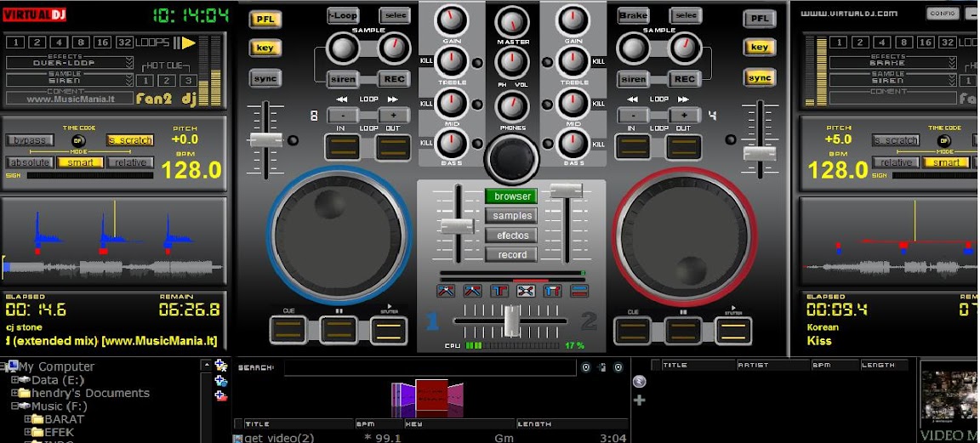Click the search field in the browser
The image size is (980, 443).
(x=430, y=367)
